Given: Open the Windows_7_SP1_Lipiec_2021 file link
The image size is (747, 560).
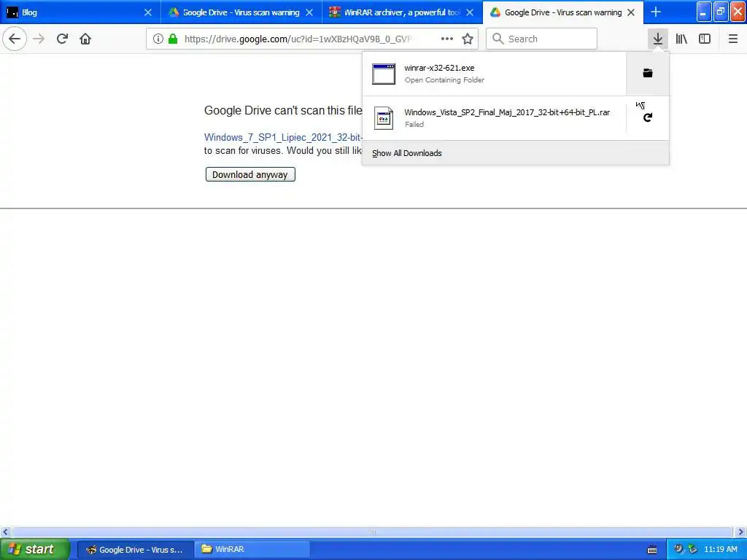Looking at the screenshot, I should pyautogui.click(x=283, y=137).
